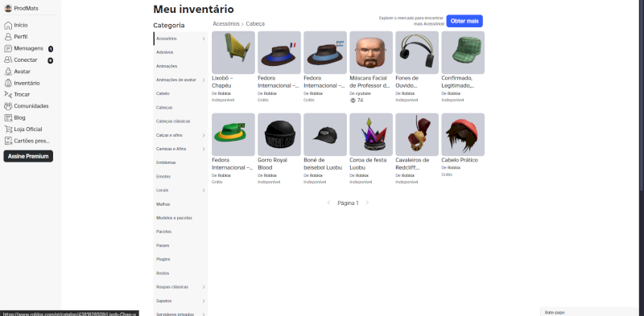Open Máscara Facial de Professor thumbnail

(371, 52)
